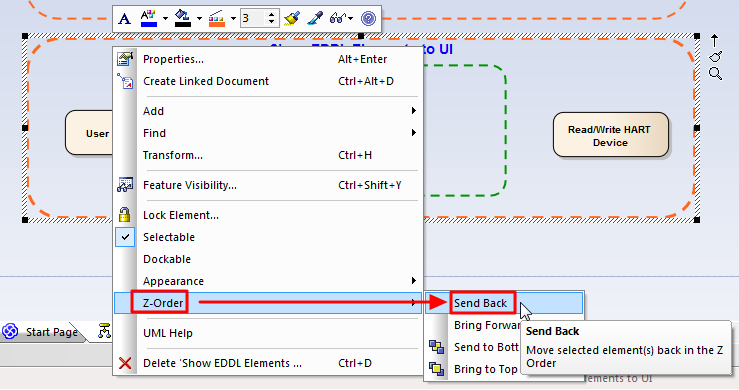Expand the Find submenu
Viewport: 739px width, 390px height.
267,133
